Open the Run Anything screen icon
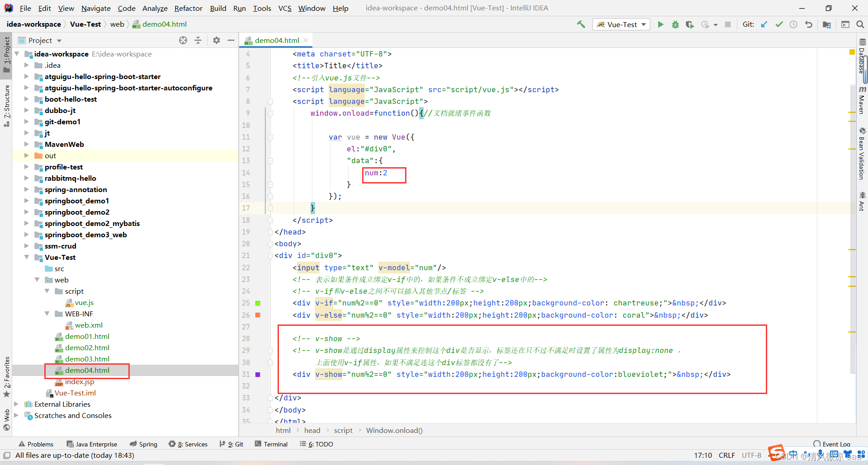The width and height of the screenshot is (868, 465). tap(845, 24)
